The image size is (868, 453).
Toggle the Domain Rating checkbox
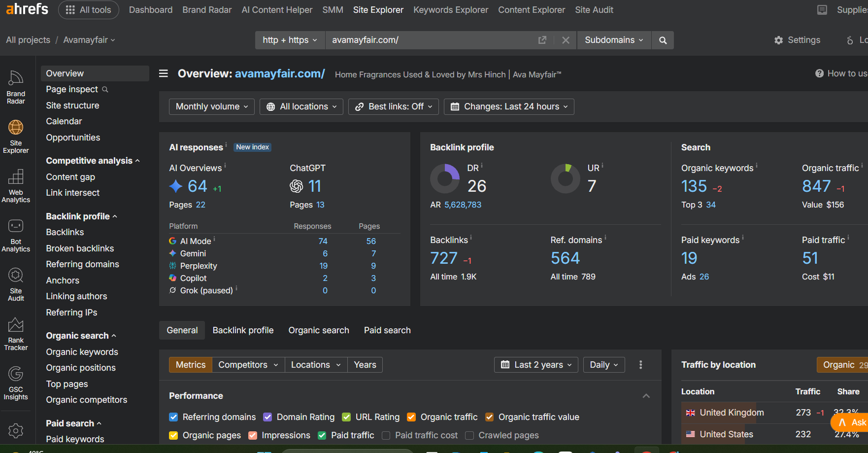point(267,417)
